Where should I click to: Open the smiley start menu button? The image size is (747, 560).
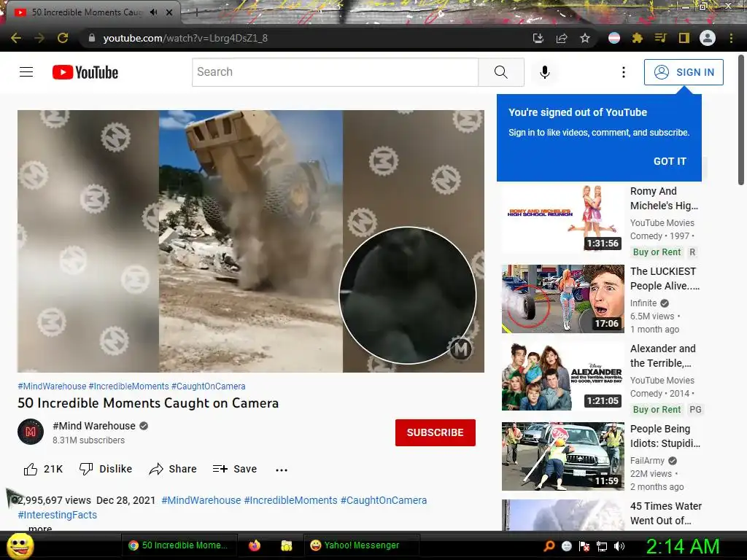click(x=20, y=545)
